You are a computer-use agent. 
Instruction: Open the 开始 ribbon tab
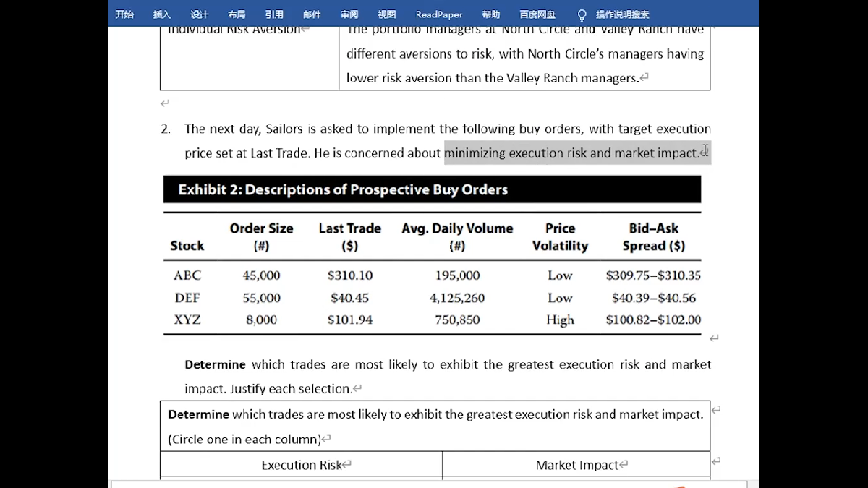click(124, 14)
